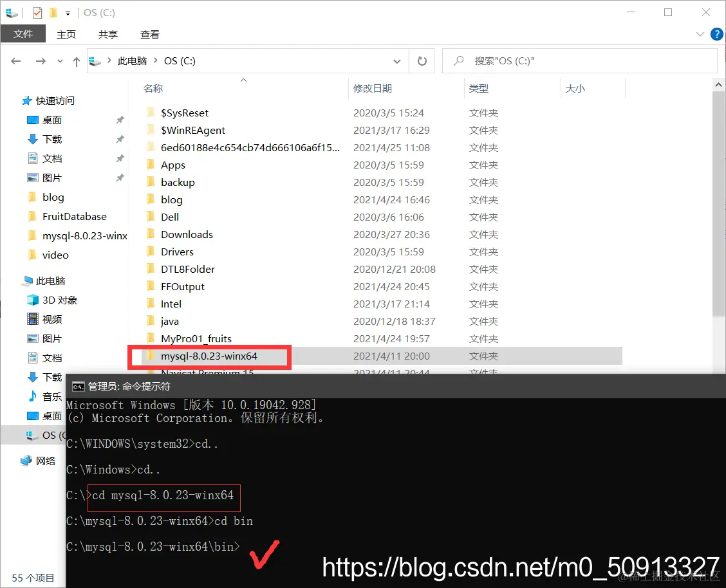Open Customize Quick Access Toolbar dropdown
Image resolution: width=726 pixels, height=588 pixels.
[x=68, y=13]
